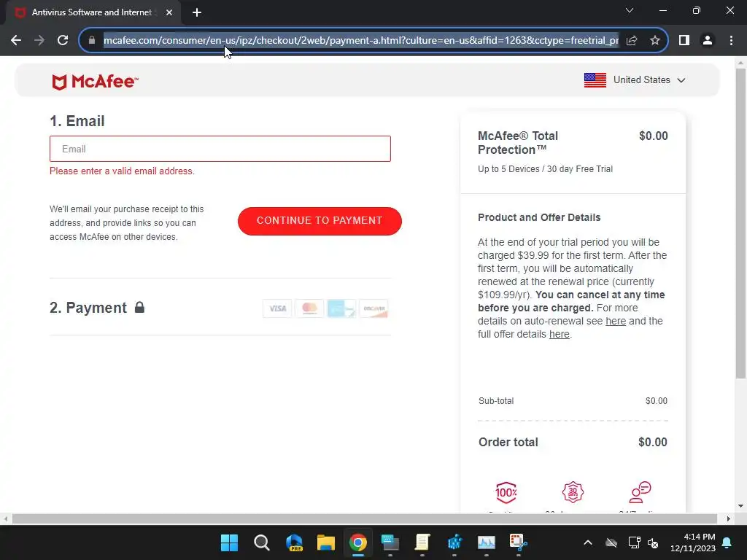The height and width of the screenshot is (560, 747).
Task: Click the 24/7 support chat icon
Action: pos(640,492)
